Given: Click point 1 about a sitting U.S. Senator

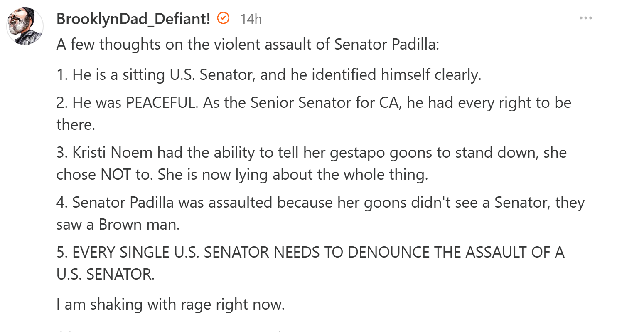Looking at the screenshot, I should click(268, 74).
